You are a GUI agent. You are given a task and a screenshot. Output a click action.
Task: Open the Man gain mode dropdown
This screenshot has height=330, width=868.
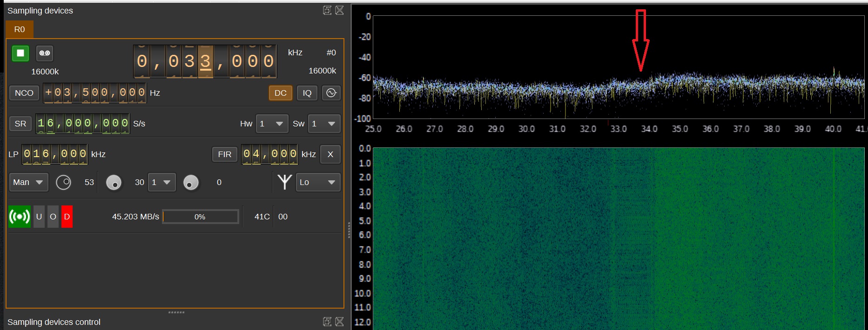pos(28,182)
